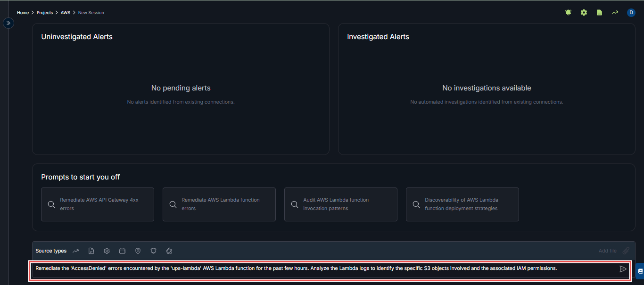Send the prompt with the arrow icon

(x=623, y=269)
